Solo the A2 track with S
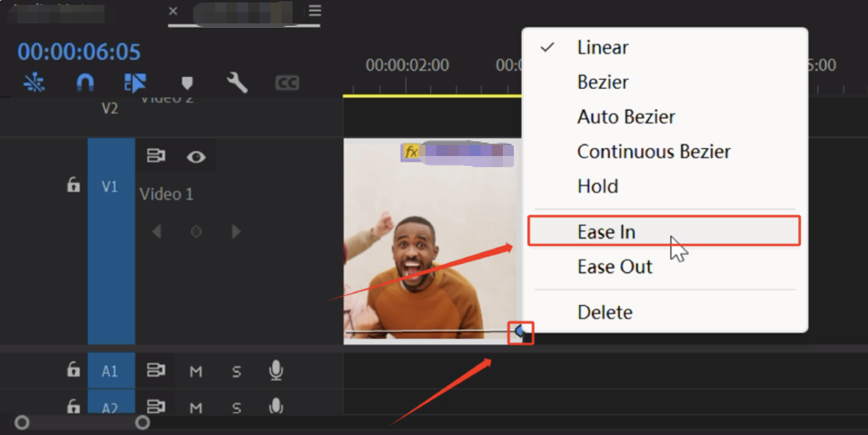The image size is (868, 435). (237, 407)
